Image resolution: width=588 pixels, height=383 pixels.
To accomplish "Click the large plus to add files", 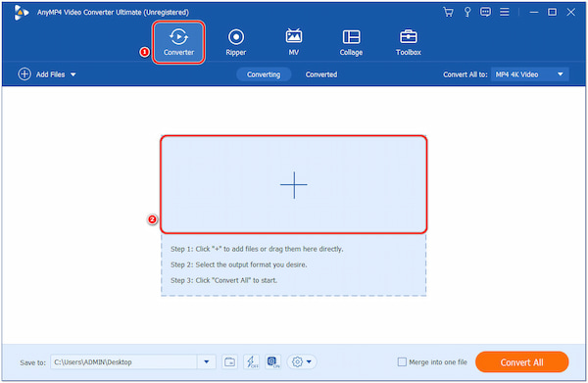I will [x=294, y=185].
